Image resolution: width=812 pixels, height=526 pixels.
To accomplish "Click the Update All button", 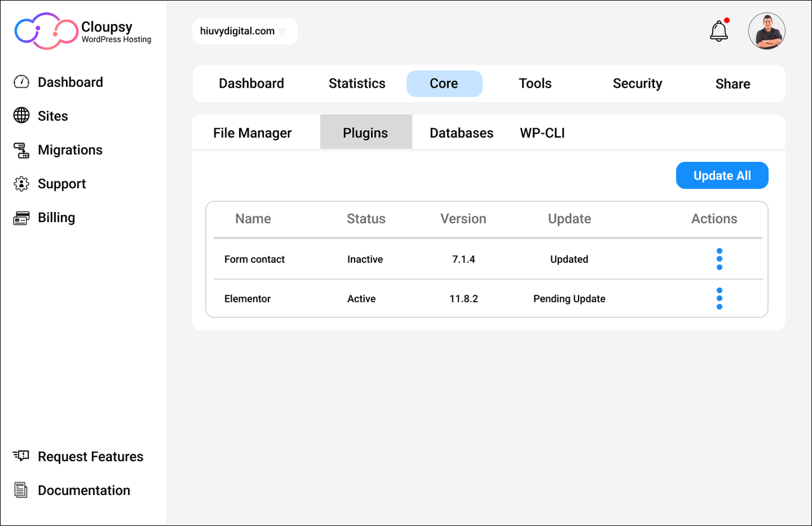I will (722, 175).
